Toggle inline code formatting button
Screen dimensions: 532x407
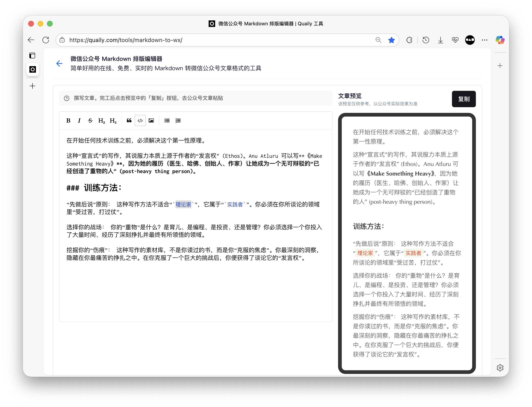140,120
